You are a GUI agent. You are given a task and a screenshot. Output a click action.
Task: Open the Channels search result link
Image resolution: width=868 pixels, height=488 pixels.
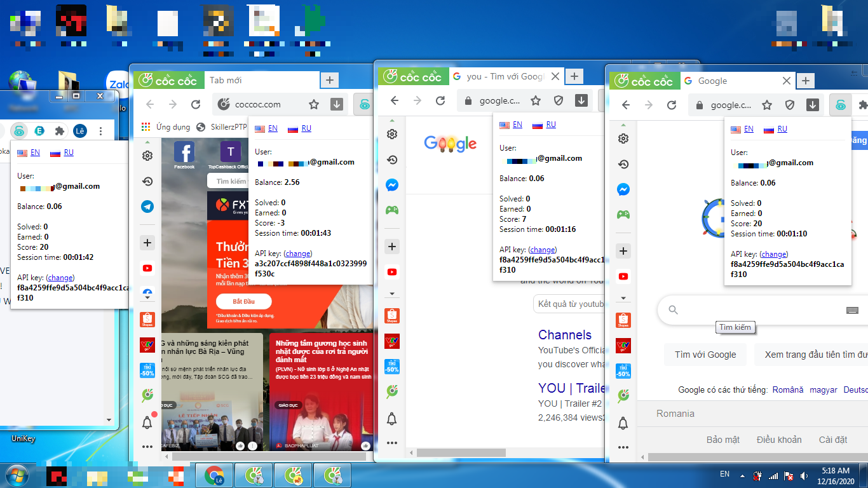(565, 335)
